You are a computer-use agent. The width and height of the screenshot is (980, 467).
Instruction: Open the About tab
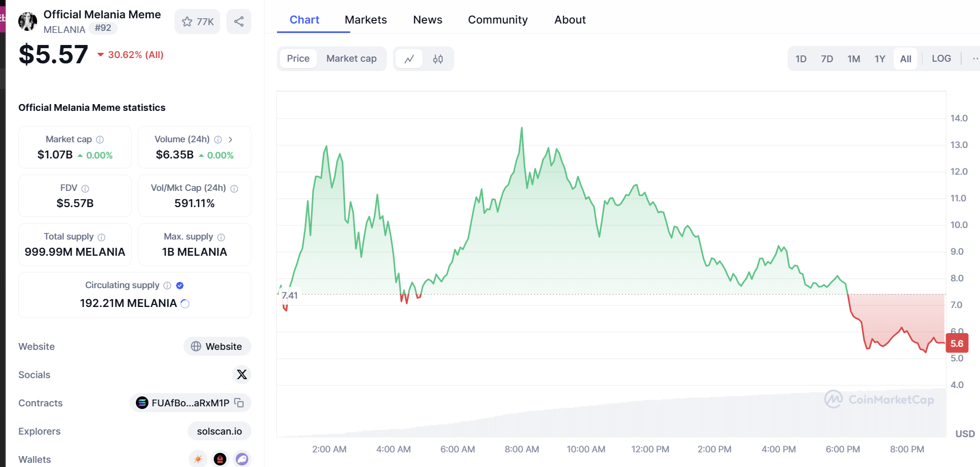tap(570, 20)
